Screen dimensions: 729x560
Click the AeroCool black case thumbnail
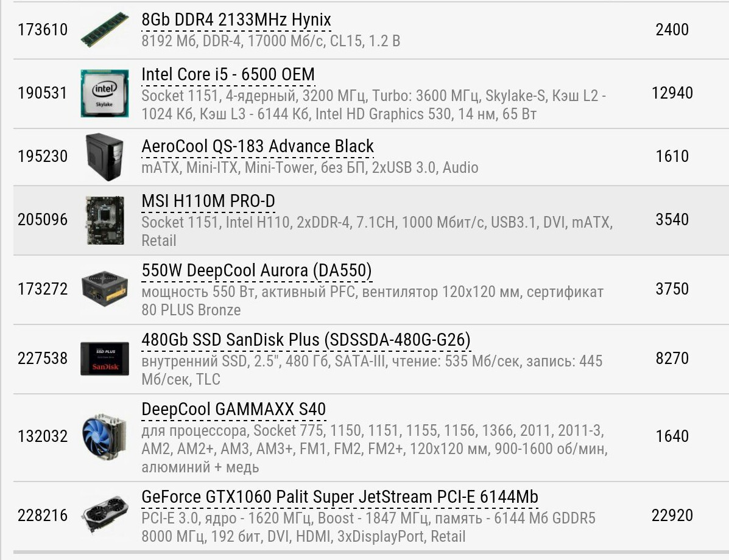[105, 156]
